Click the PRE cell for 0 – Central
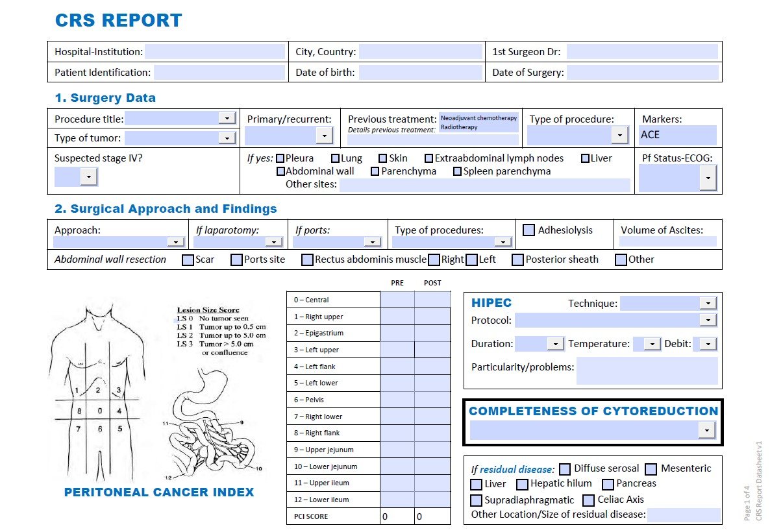 [x=397, y=300]
